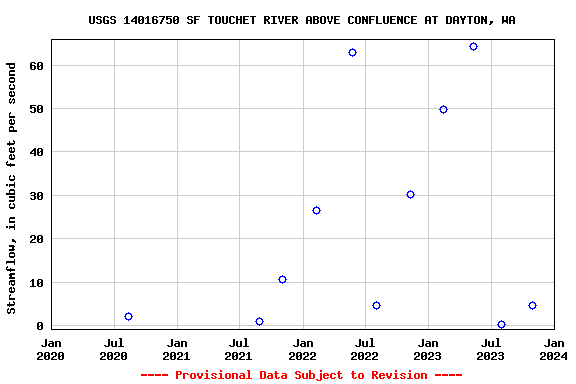The height and width of the screenshot is (384, 576).
Task: Click the y-axis value 50
Action: click(36, 109)
